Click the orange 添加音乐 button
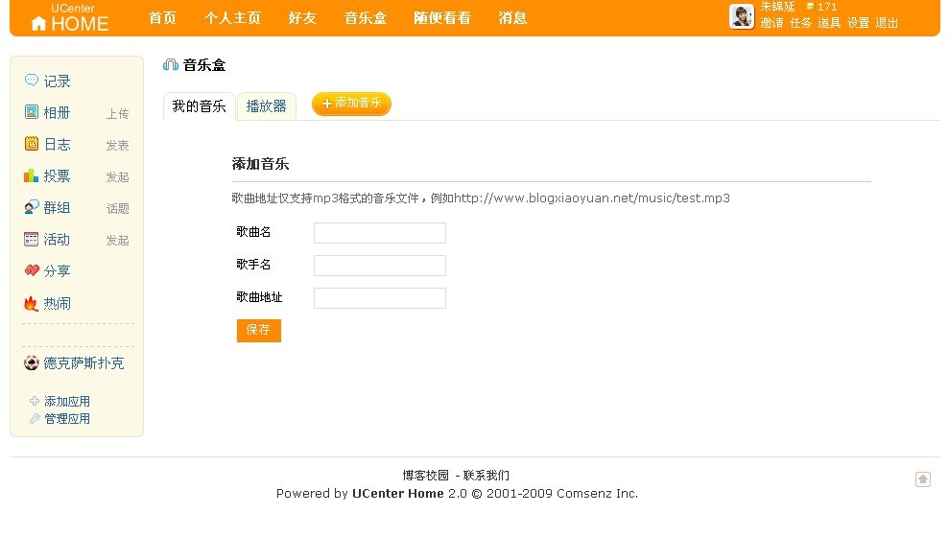This screenshot has height=560, width=949. 351,104
